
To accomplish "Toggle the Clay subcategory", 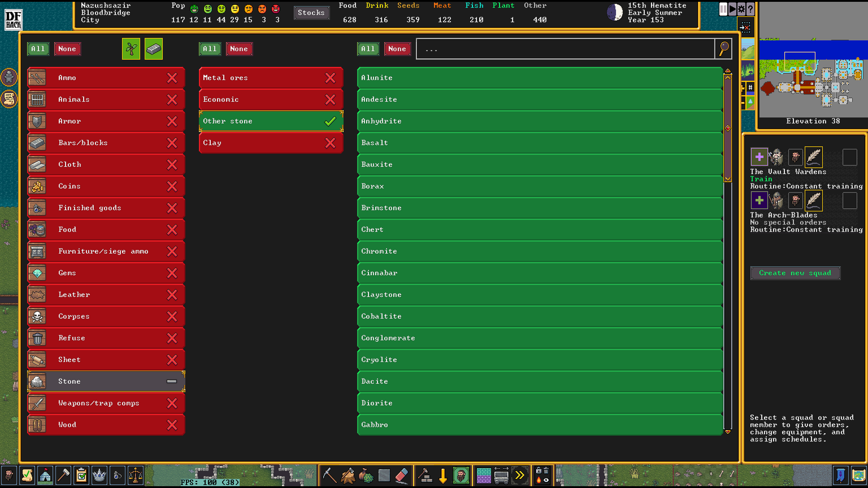I will 271,143.
